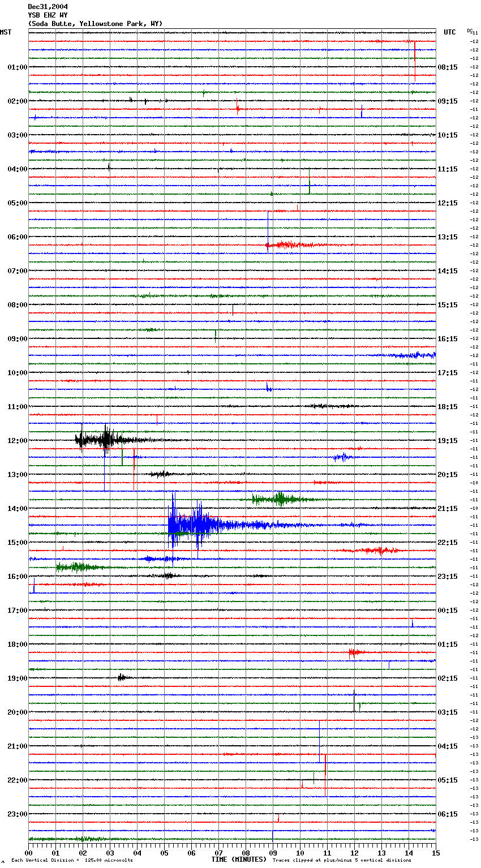Click minute 05 on the bottom axis

[x=165, y=853]
